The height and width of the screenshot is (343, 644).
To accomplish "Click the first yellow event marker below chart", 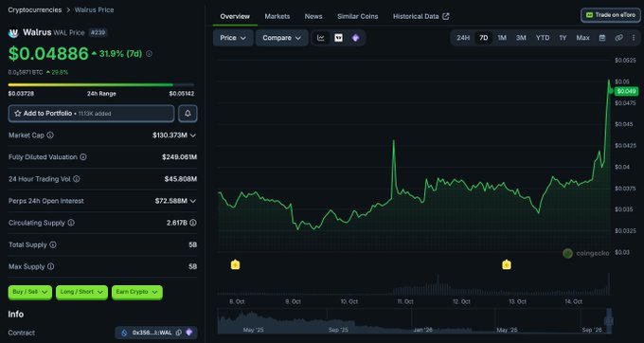I will click(235, 264).
